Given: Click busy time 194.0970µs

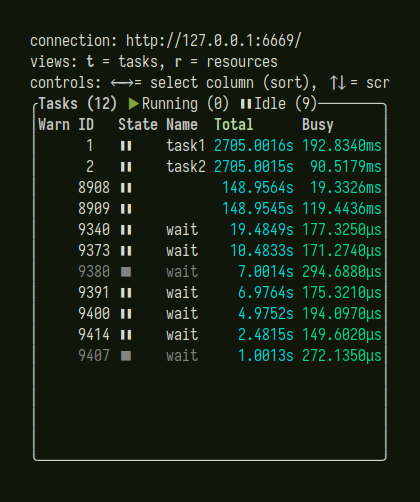Looking at the screenshot, I should 342,314.
